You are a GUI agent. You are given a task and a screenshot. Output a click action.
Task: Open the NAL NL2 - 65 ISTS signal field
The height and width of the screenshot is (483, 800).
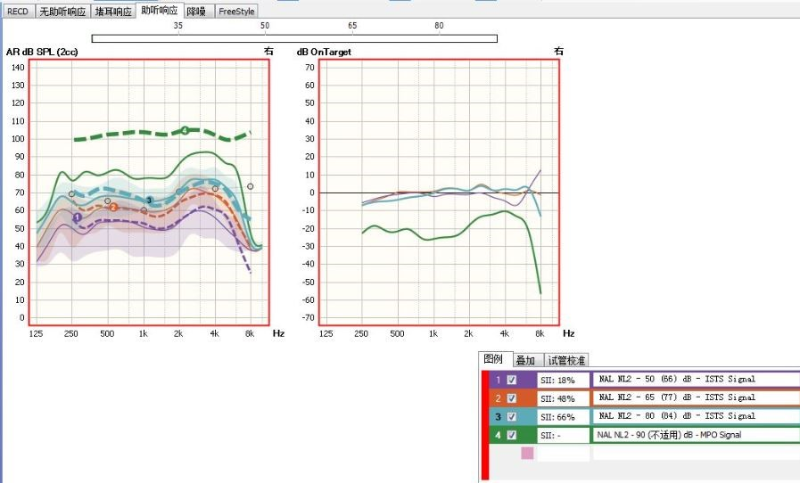pyautogui.click(x=695, y=398)
